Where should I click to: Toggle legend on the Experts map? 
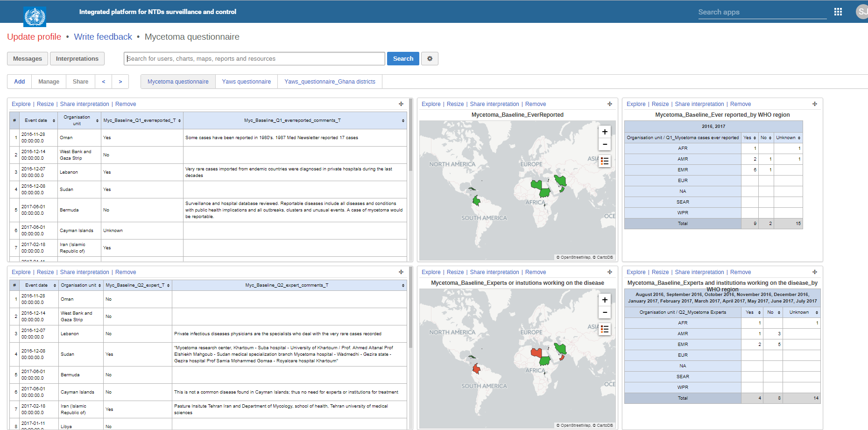605,329
